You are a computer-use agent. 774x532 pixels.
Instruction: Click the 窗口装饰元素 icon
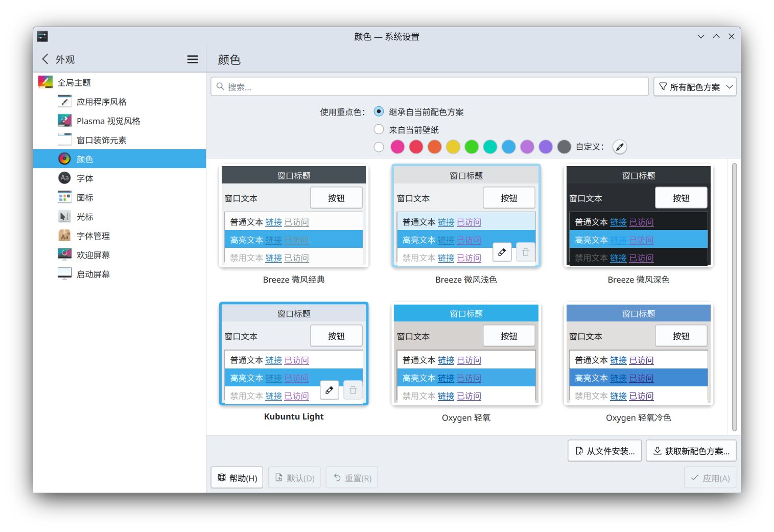(x=64, y=140)
